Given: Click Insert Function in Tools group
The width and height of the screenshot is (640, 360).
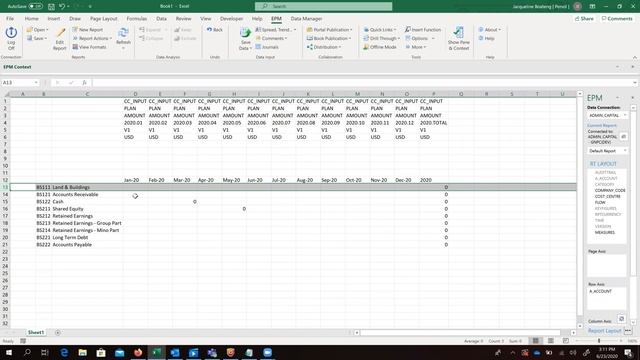Looking at the screenshot, I should [x=423, y=30].
